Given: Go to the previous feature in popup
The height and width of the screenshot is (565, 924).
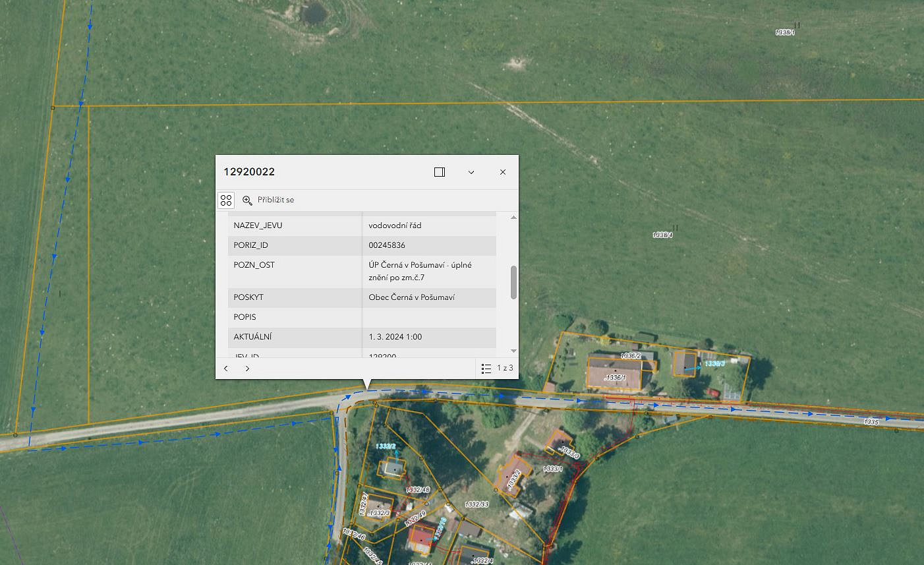Looking at the screenshot, I should click(x=226, y=369).
